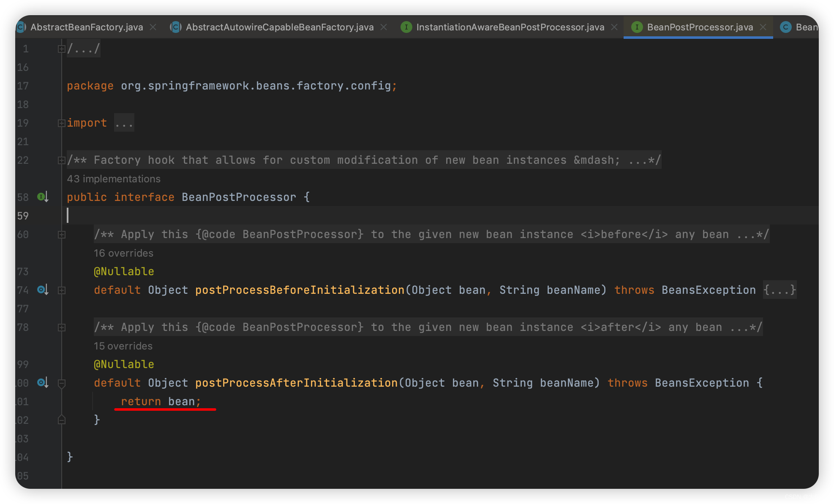The width and height of the screenshot is (834, 504).
Task: Close the AbstractBeanFactory.java tab
Action: pyautogui.click(x=153, y=27)
